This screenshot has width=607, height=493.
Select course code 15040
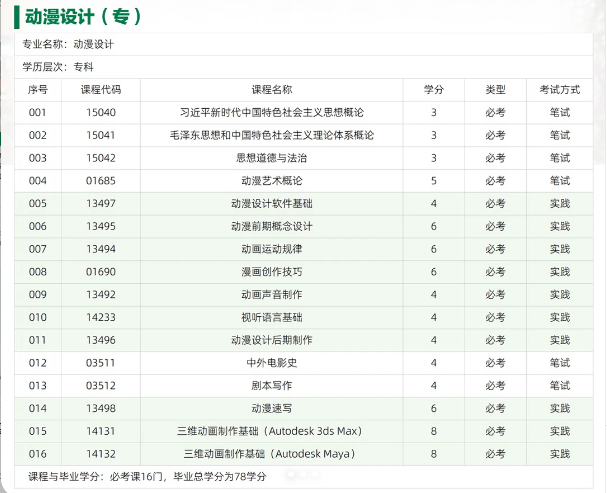(101, 113)
